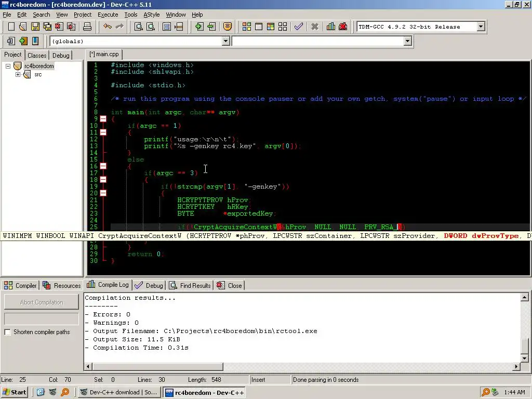Click the Close All files toolbar icon
Screen dimensions: 532x399
pos(71,26)
